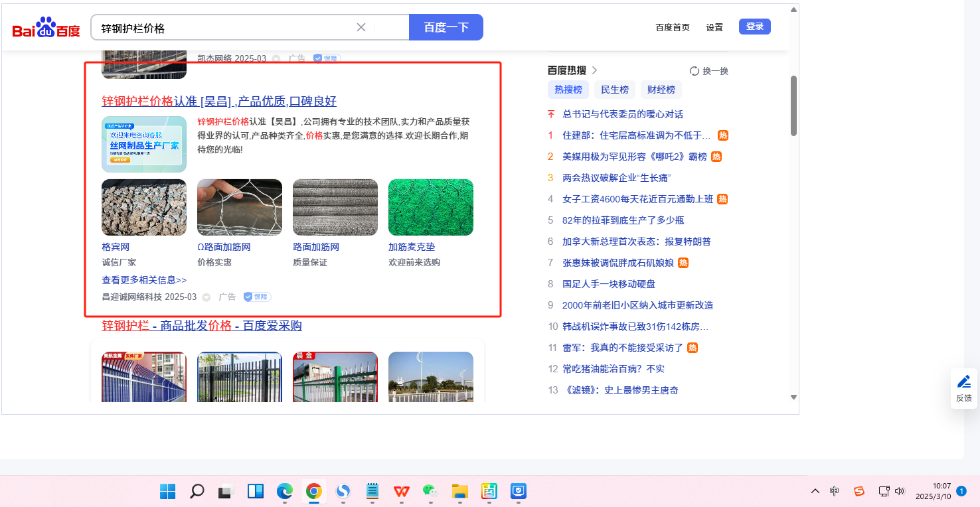Screen dimensions: 980x507
Task: Click the Ω路面加筋网 text link
Action: pos(224,247)
